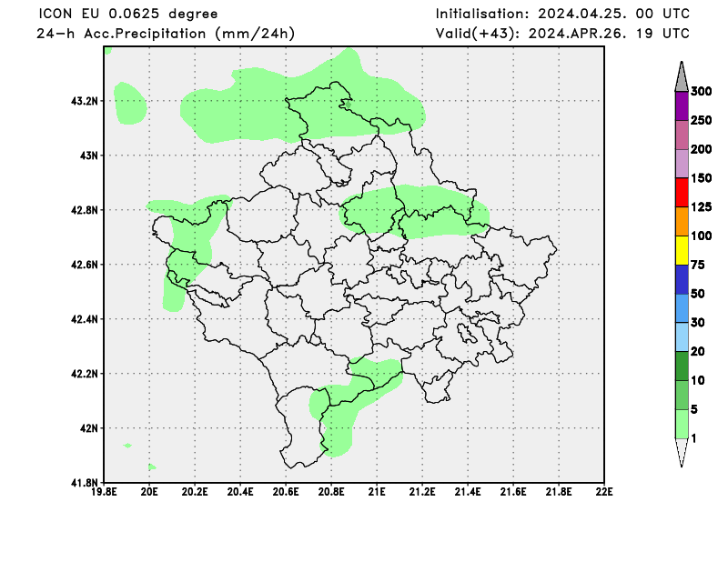Click the '20.8E' longitude label
728x562 pixels.
click(x=331, y=491)
